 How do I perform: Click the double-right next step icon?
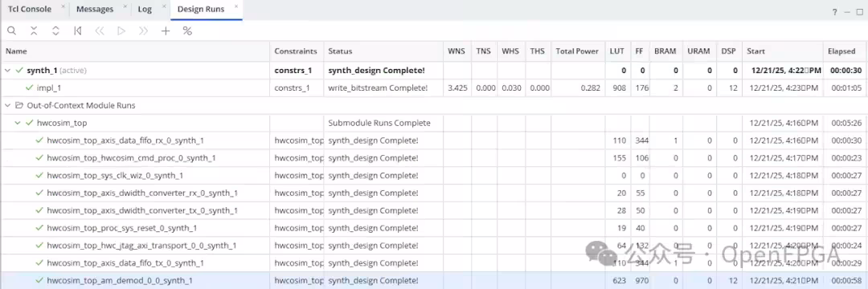click(x=143, y=31)
